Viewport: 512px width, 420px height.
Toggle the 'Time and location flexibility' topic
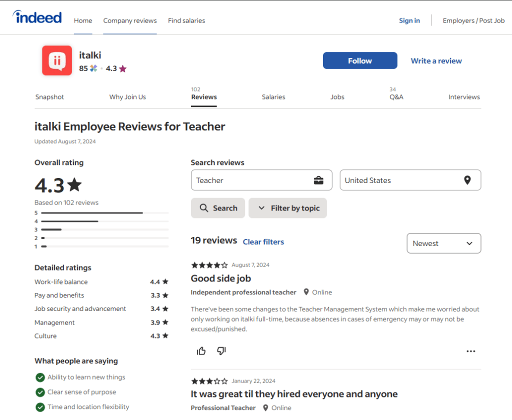click(40, 407)
